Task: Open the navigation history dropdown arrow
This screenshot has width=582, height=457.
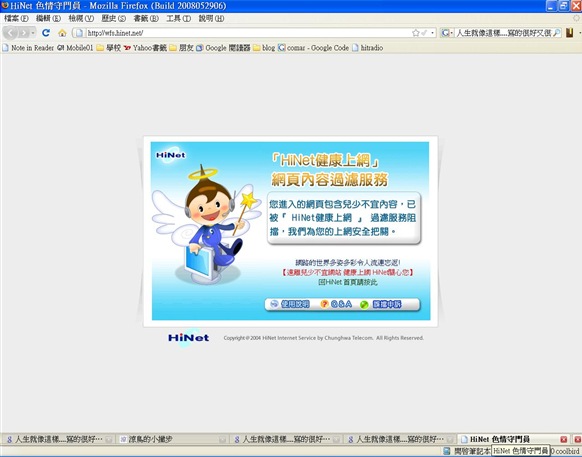Action: (x=33, y=33)
